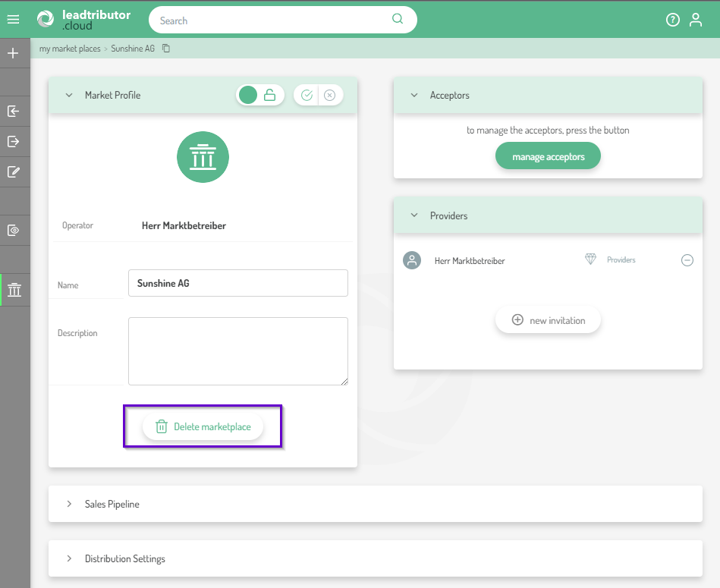Collapse the Acceptors panel
This screenshot has height=588, width=720.
(x=414, y=96)
